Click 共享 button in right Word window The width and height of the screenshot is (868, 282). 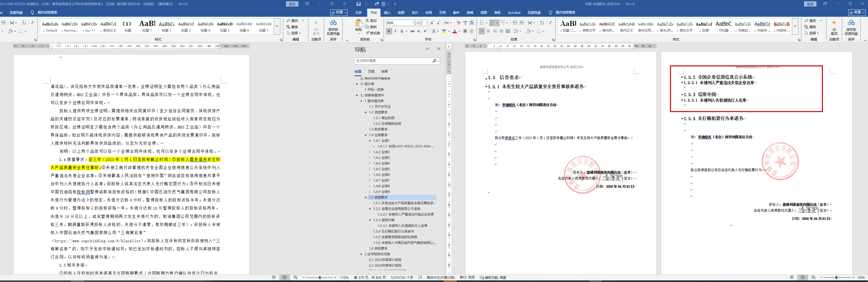point(857,12)
